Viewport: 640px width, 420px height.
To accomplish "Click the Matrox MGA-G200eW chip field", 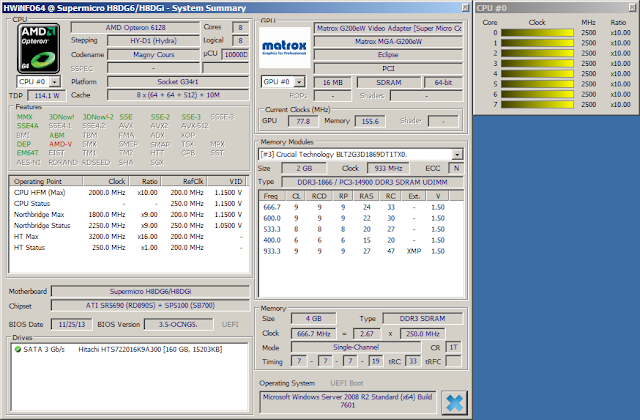I will [388, 42].
